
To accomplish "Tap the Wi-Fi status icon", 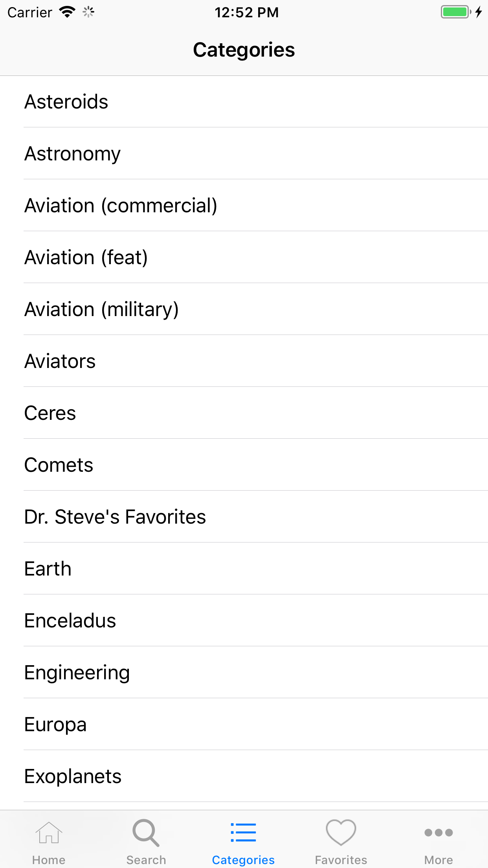I will [x=67, y=12].
